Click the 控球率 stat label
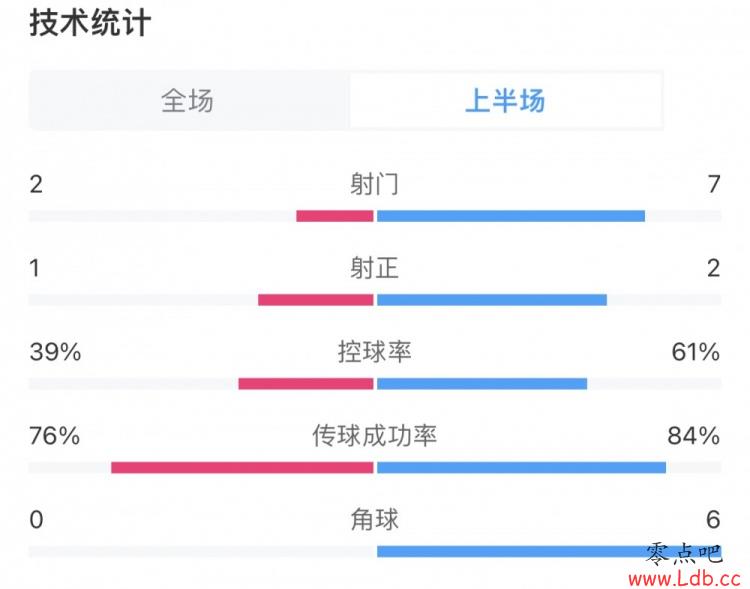 coord(375,352)
